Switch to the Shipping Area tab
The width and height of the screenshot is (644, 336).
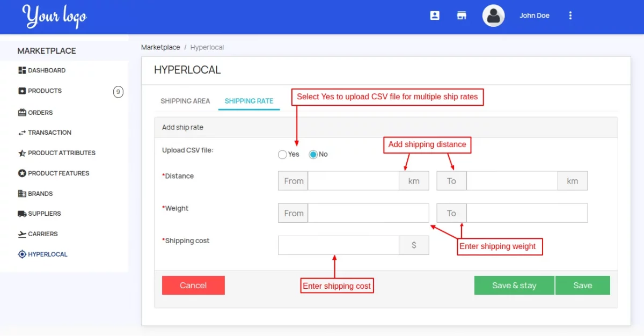185,101
